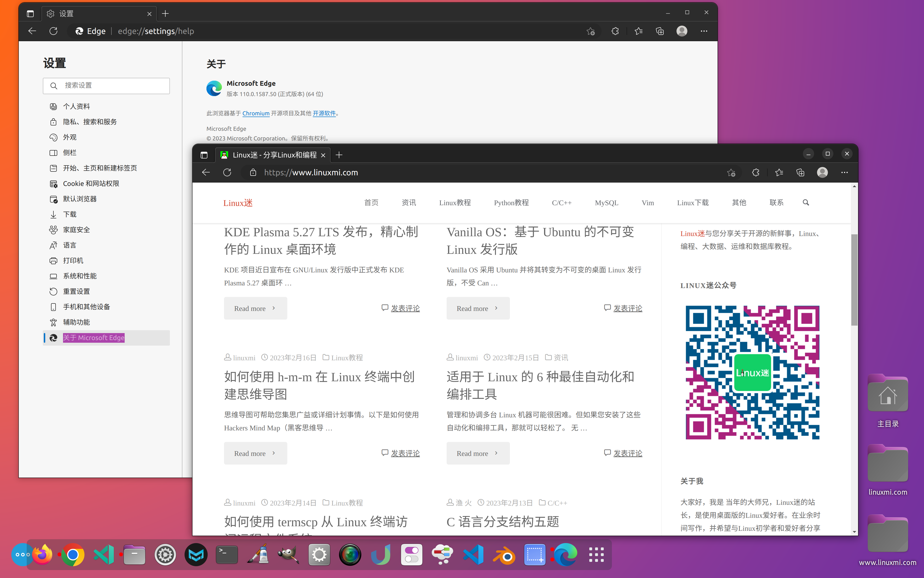Open the 开源软件 link

tap(324, 113)
